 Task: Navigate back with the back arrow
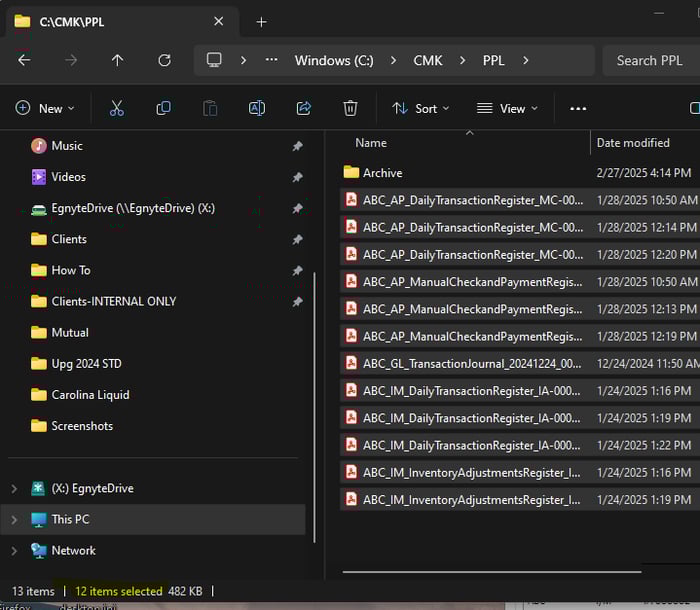[x=24, y=60]
